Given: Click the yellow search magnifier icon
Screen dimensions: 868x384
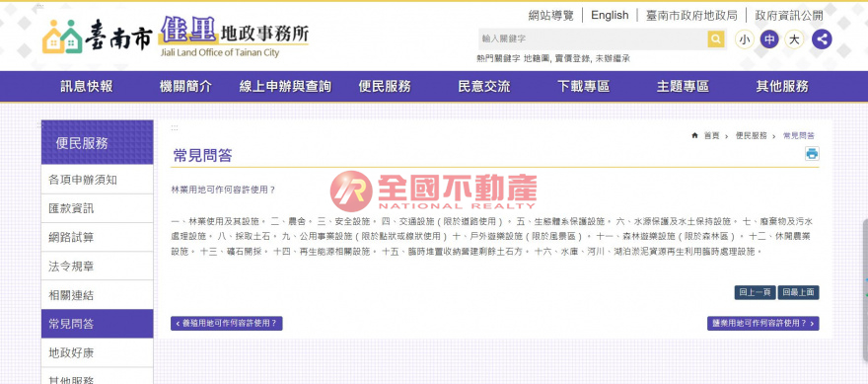Looking at the screenshot, I should coord(716,38).
